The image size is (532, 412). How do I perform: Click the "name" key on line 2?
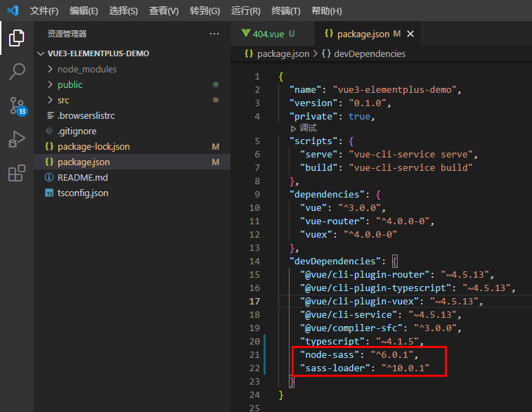(305, 89)
